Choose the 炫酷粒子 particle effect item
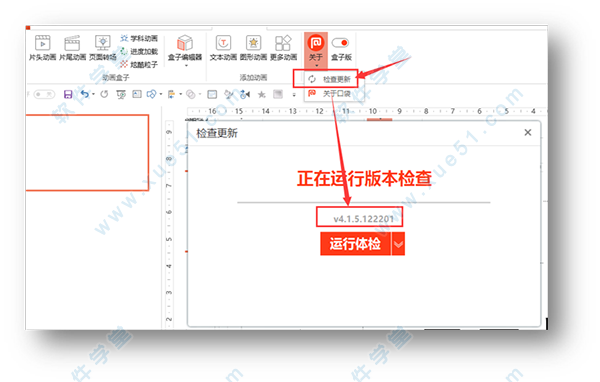Image resolution: width=600 pixels, height=382 pixels. pos(139,64)
